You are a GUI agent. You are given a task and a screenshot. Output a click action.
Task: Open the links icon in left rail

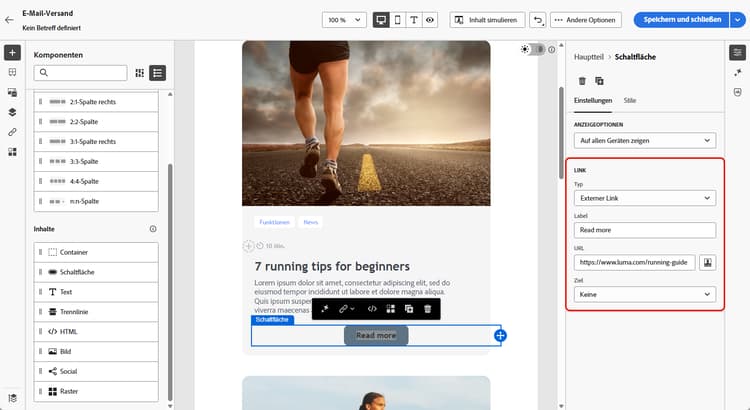click(x=12, y=132)
